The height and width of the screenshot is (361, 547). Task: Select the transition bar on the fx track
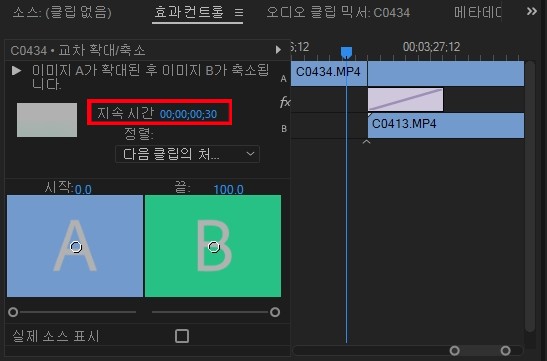[x=405, y=99]
